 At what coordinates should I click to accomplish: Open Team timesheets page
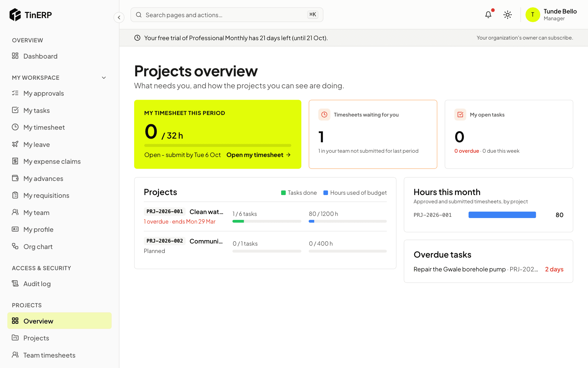tap(59, 355)
